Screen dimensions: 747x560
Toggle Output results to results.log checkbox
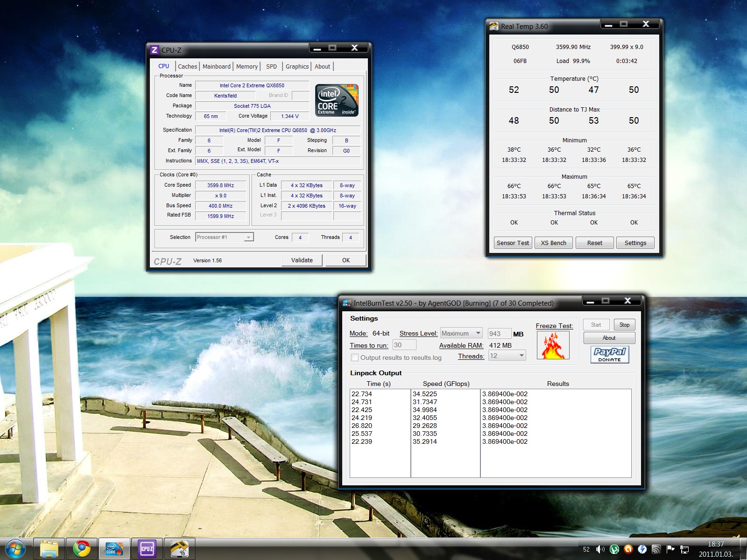[x=355, y=357]
